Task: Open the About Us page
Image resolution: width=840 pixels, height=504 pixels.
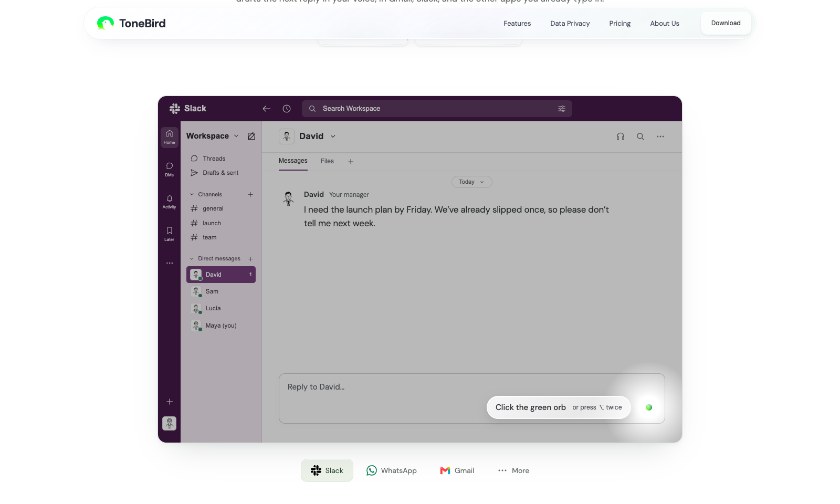Action: tap(665, 24)
